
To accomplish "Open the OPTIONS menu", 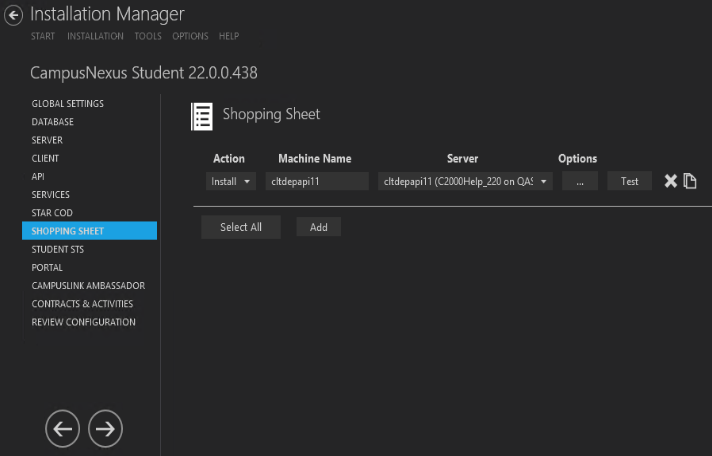I will coord(190,36).
